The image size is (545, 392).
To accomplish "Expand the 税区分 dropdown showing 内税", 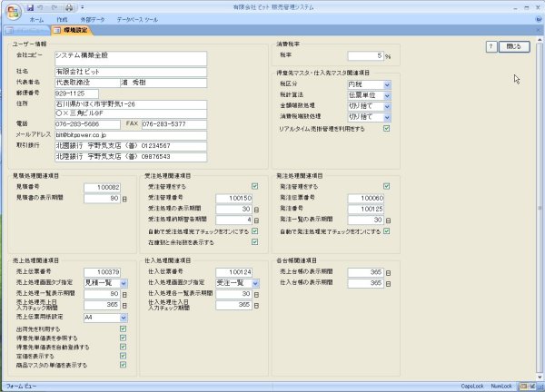I will (387, 84).
